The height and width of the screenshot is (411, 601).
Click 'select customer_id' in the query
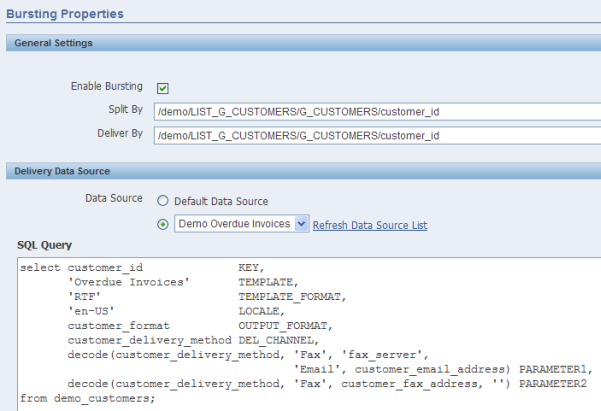81,268
